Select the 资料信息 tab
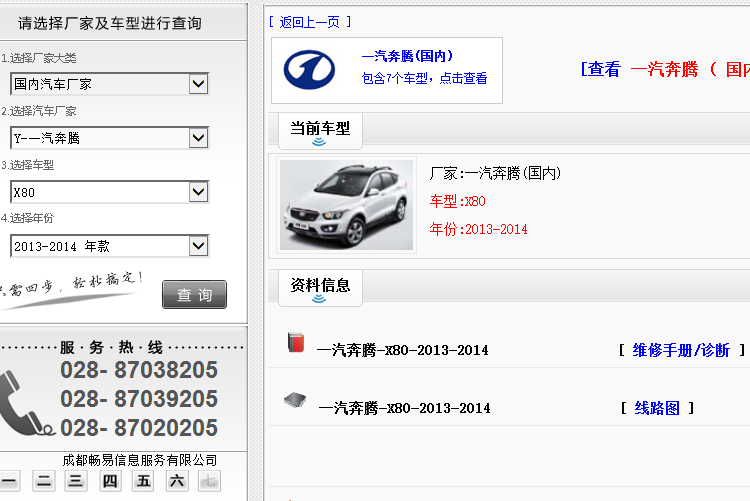Screen dimensions: 750x501 pos(320,288)
